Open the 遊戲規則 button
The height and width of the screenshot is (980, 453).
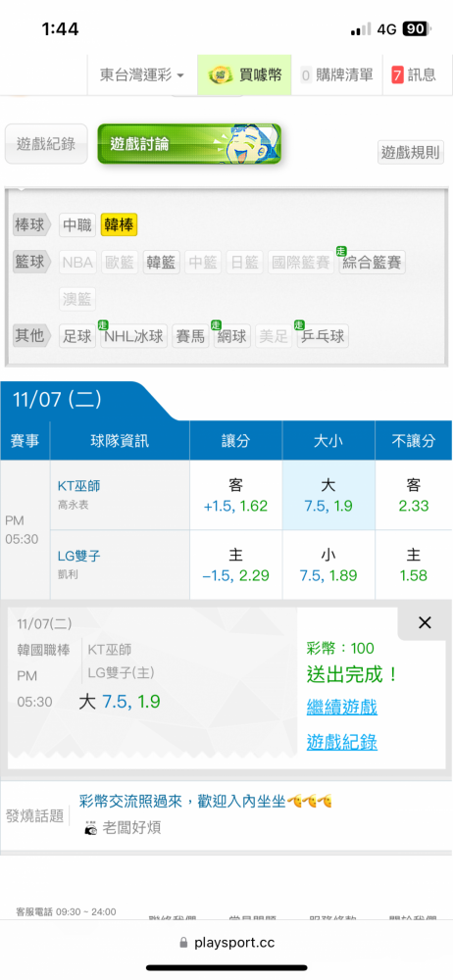point(411,152)
